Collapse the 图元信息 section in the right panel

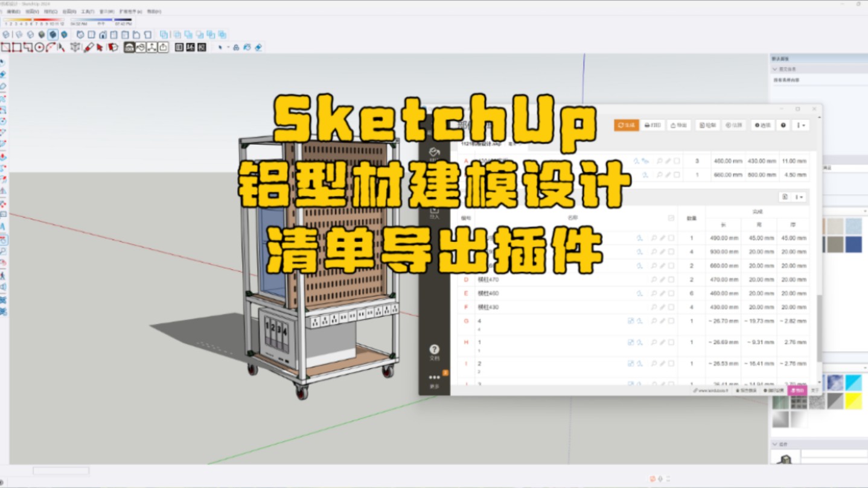coord(775,69)
